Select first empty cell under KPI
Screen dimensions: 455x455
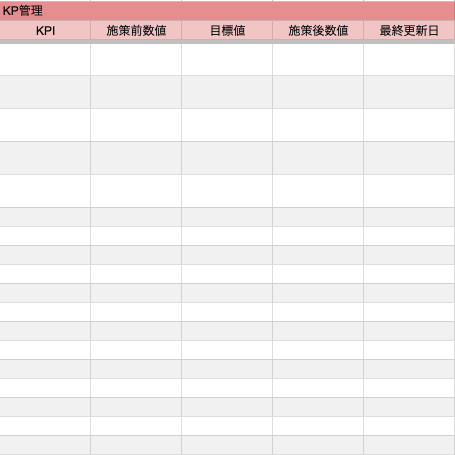[x=45, y=60]
